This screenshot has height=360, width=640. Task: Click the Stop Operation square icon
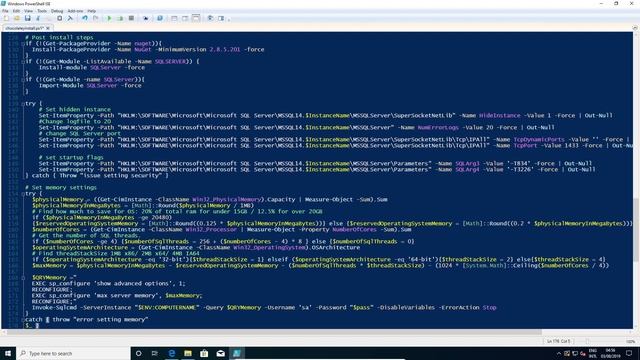(131, 18)
